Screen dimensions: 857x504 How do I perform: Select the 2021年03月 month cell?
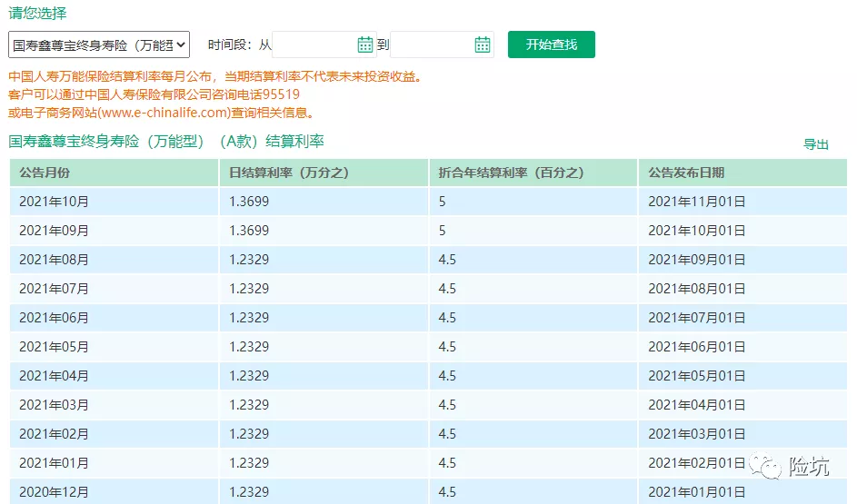[114, 405]
